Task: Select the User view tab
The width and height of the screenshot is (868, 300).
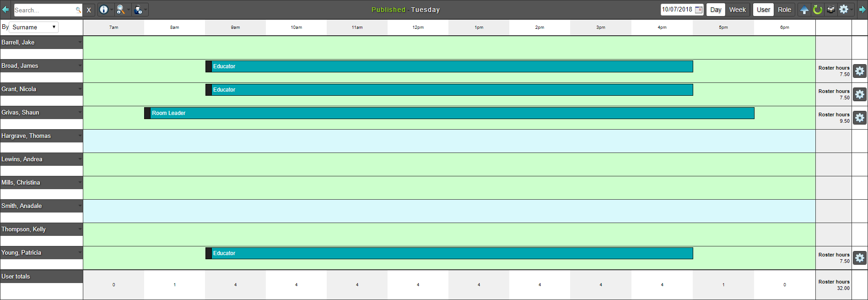Action: (x=763, y=10)
